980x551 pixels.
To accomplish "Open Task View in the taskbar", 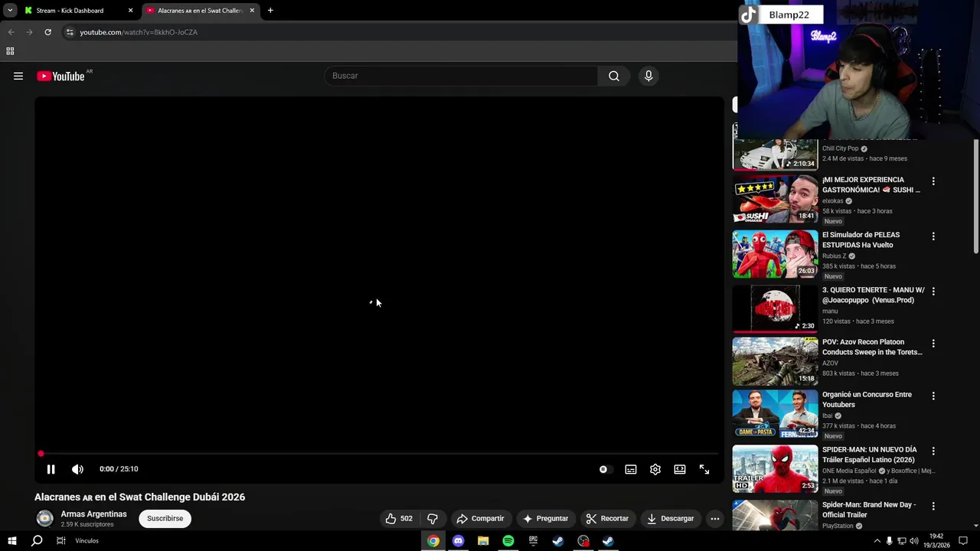I will pos(61,541).
